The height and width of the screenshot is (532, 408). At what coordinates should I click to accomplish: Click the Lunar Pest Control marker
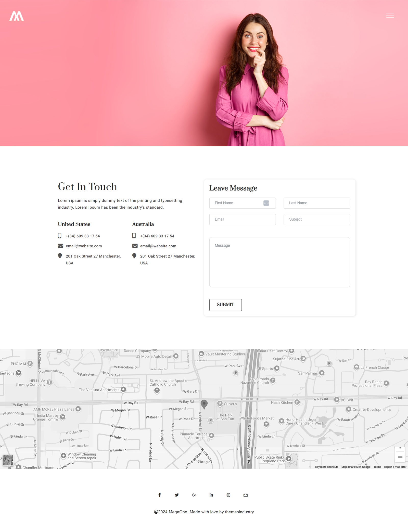pyautogui.click(x=292, y=351)
